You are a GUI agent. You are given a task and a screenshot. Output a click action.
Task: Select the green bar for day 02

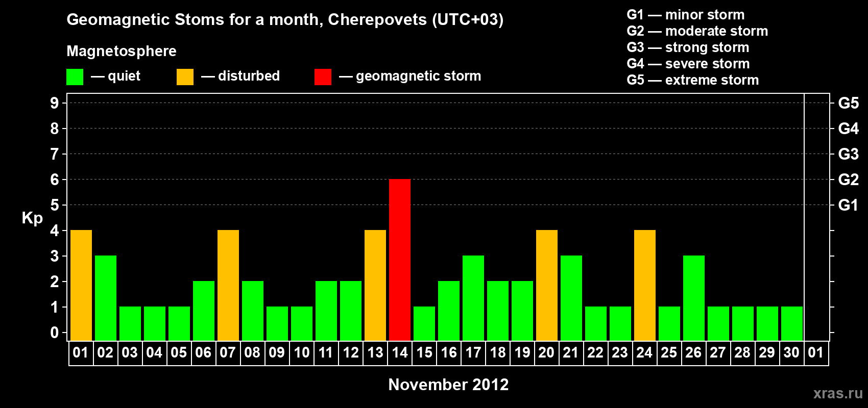pyautogui.click(x=106, y=298)
